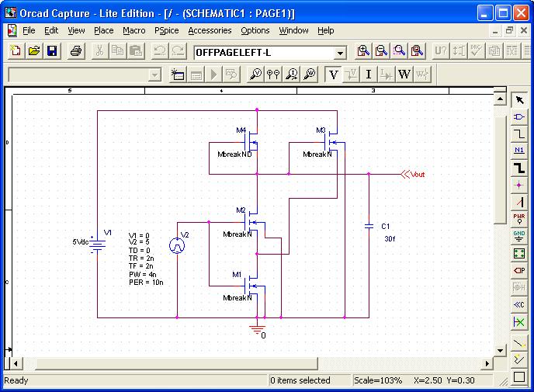
Task: Choose the Place Off-Page Connector tool
Action: pos(519,304)
